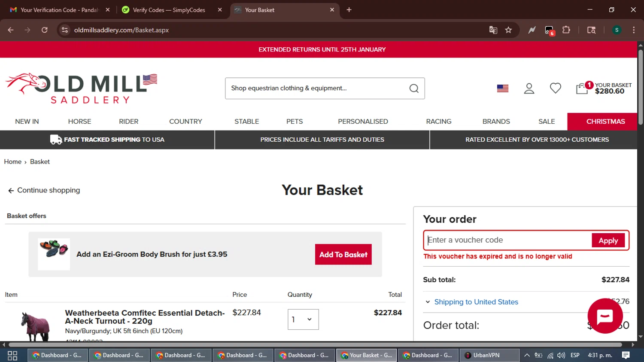
Task: Click Weatherbeeta Comfitec Essential product title
Action: (145, 317)
